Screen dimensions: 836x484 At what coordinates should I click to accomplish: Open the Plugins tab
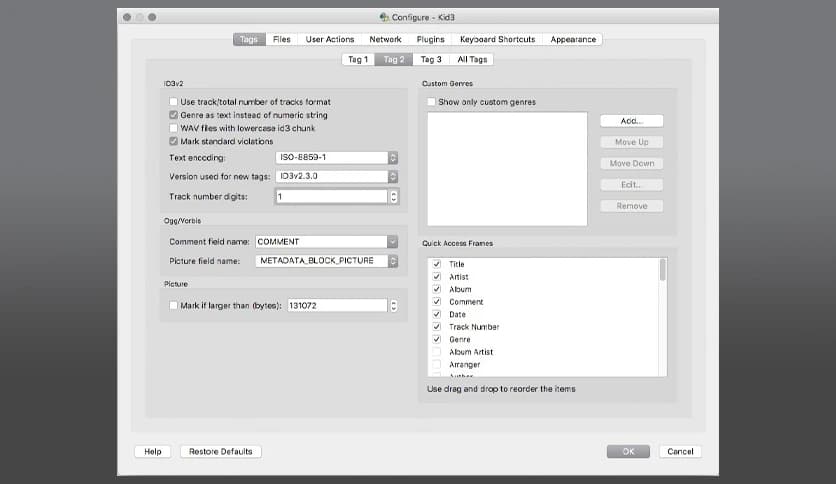(430, 39)
